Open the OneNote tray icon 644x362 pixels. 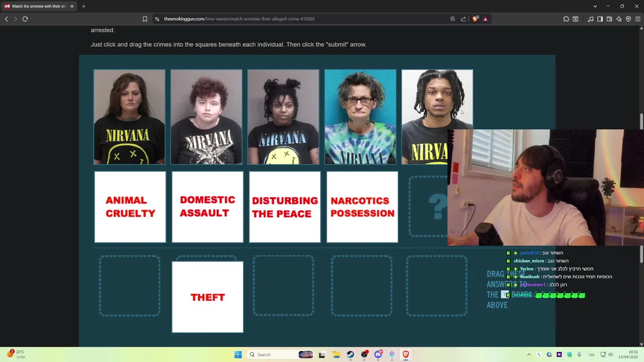[x=559, y=354]
